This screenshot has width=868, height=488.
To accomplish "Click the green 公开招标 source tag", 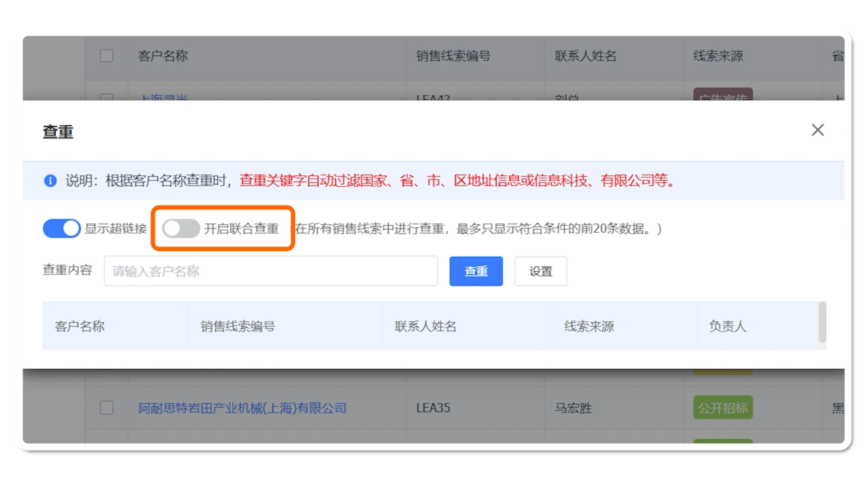I will point(723,408).
